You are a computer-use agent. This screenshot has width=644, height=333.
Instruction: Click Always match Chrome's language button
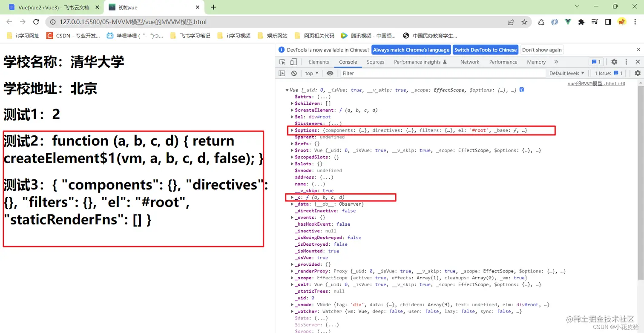(x=411, y=50)
